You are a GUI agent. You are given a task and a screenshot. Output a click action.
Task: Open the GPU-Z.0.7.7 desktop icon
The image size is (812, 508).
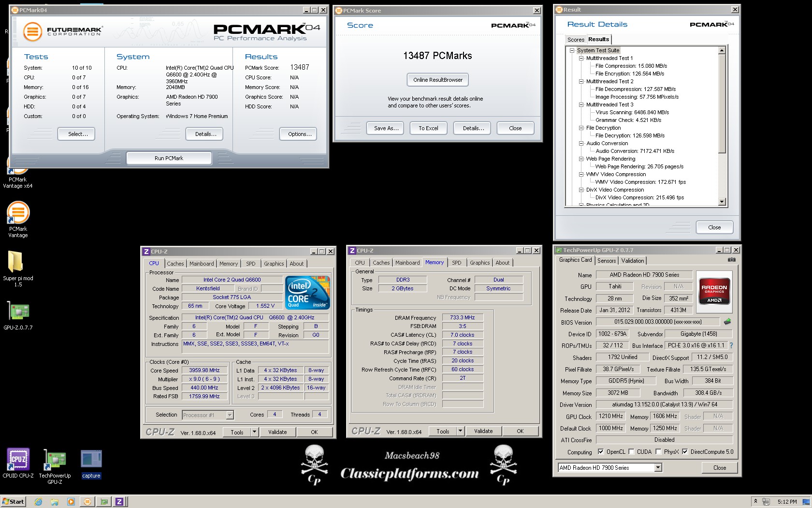(x=18, y=315)
